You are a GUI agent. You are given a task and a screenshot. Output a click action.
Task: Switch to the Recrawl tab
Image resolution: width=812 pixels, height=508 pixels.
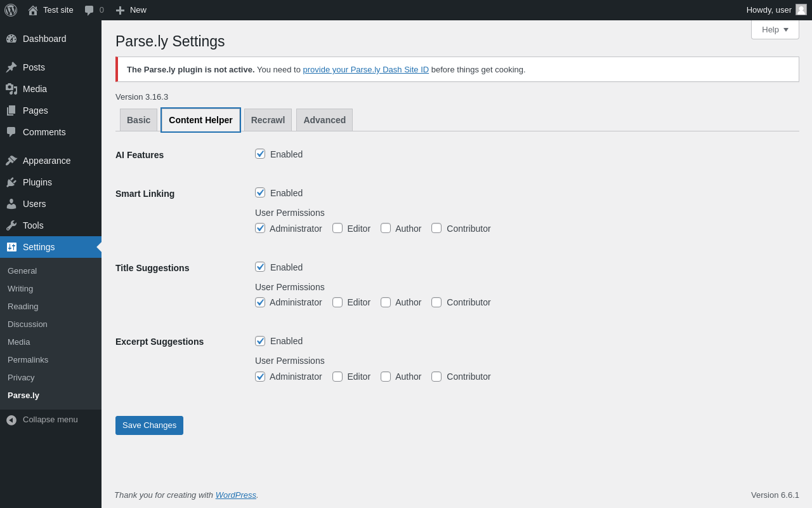click(268, 120)
